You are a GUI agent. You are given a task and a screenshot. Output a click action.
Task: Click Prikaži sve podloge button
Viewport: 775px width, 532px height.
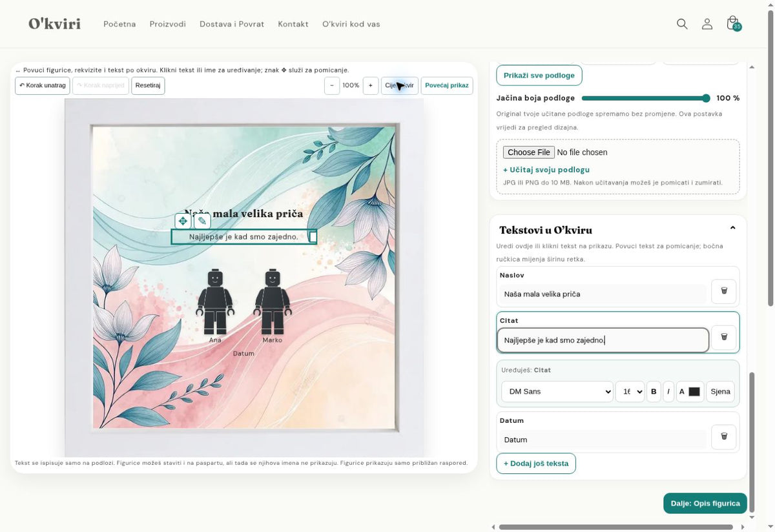coord(539,75)
